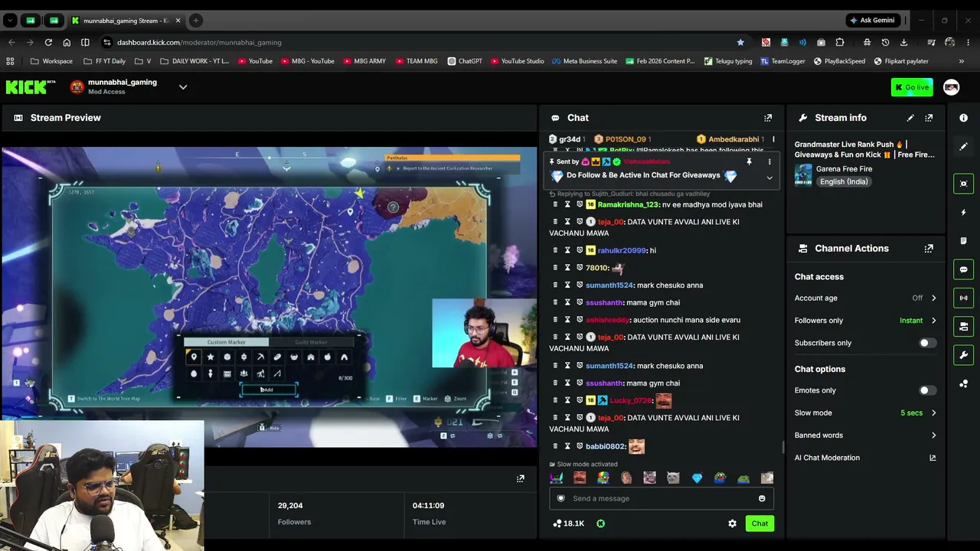Click the Ask Gemini button
Screen dimensions: 980x551
click(871, 21)
